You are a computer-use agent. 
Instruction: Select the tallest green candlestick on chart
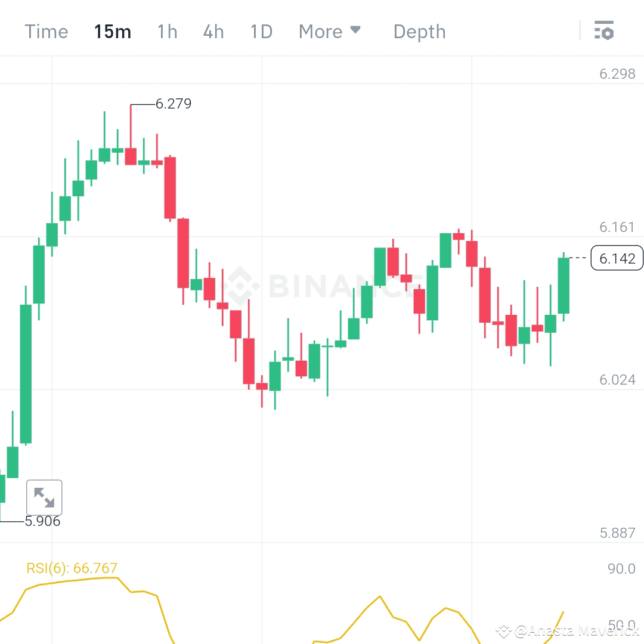(x=26, y=373)
